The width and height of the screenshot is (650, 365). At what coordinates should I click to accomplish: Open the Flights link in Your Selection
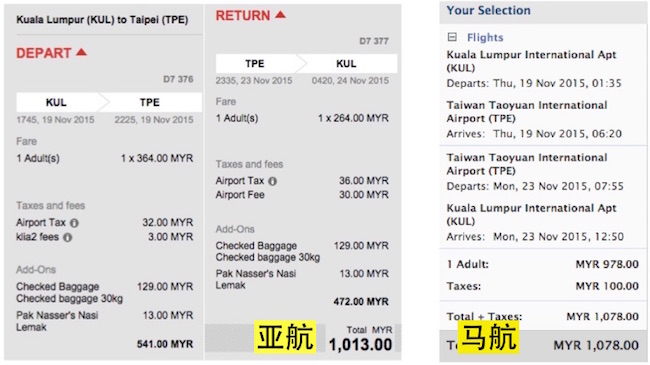click(485, 38)
